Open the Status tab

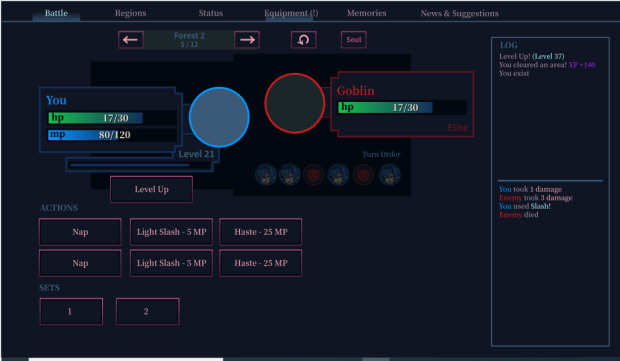coord(211,13)
